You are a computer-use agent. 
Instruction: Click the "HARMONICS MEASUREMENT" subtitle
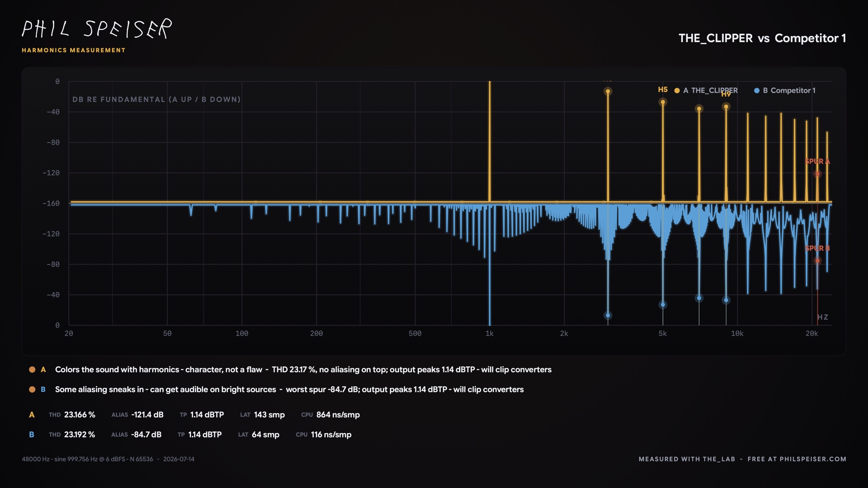[74, 50]
